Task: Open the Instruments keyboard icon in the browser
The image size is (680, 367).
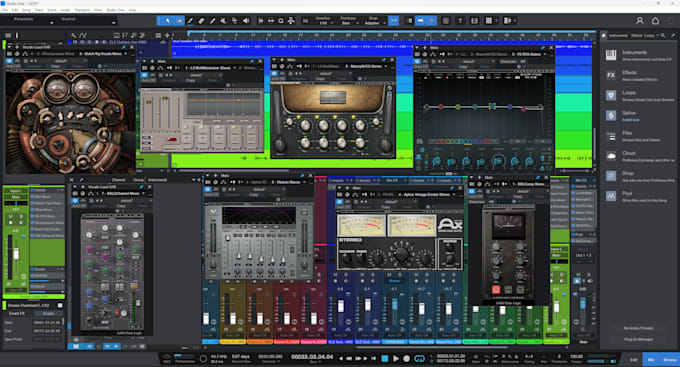Action: click(611, 55)
